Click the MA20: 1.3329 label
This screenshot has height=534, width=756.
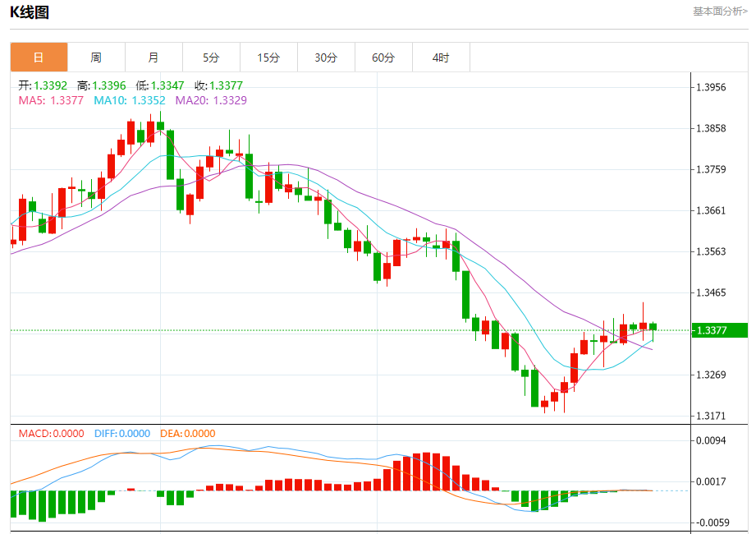tap(211, 100)
